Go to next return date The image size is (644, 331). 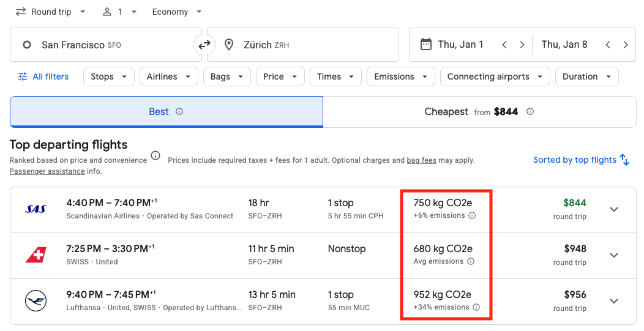pos(626,45)
